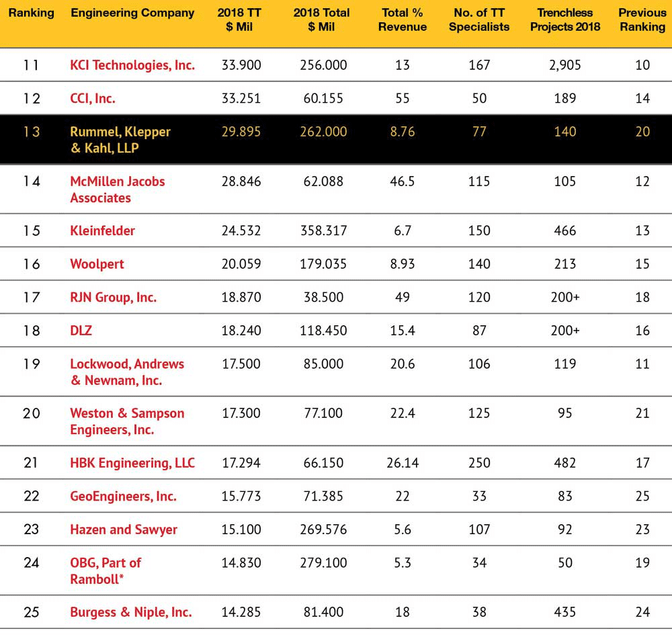Select the 17.500 value for Lockwood Andrews

[241, 364]
